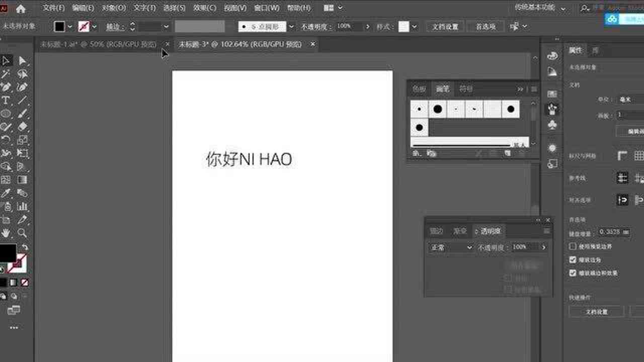The width and height of the screenshot is (644, 362).
Task: Select the Column Graph tool
Action: click(x=22, y=206)
